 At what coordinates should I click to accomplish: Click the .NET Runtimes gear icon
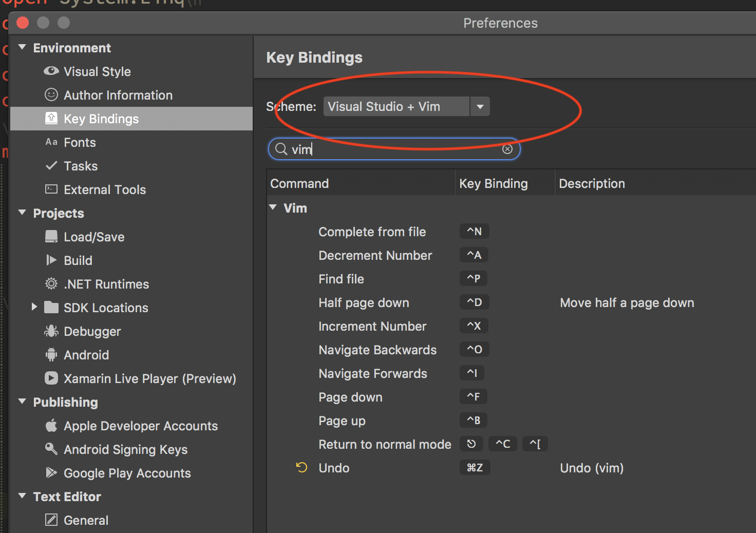tap(51, 283)
